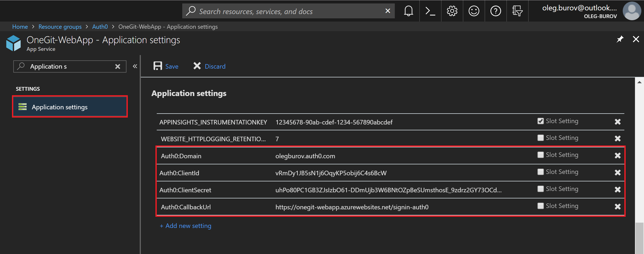Enable Slot Setting for Auth0:ClientId
The height and width of the screenshot is (254, 644).
(x=540, y=172)
